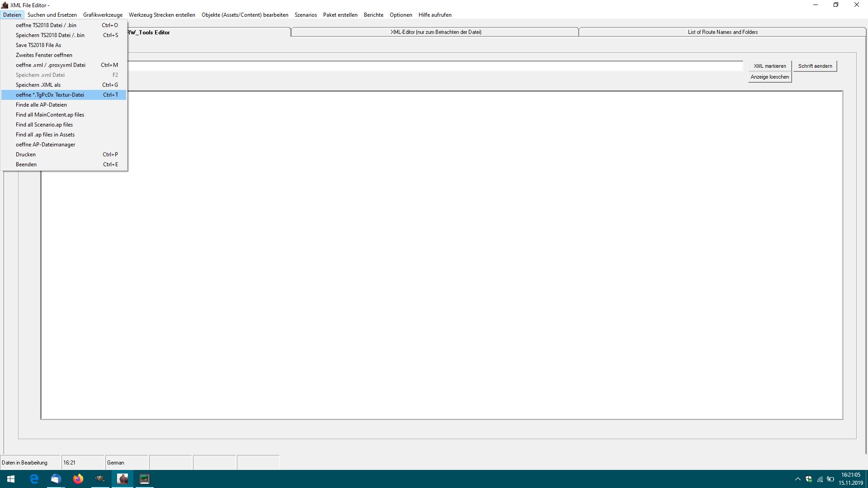868x488 pixels.
Task: Click the 'Schrift aendern' button
Action: [815, 66]
